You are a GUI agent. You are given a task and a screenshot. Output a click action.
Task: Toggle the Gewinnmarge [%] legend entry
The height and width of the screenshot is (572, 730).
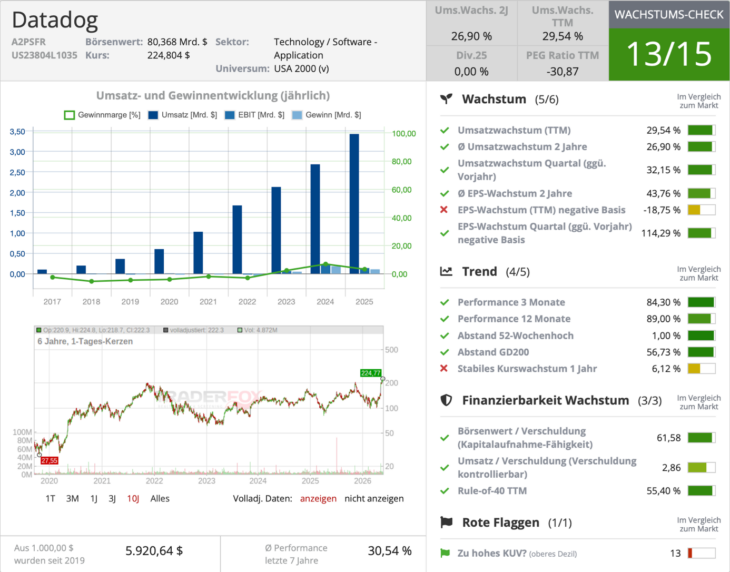102,115
